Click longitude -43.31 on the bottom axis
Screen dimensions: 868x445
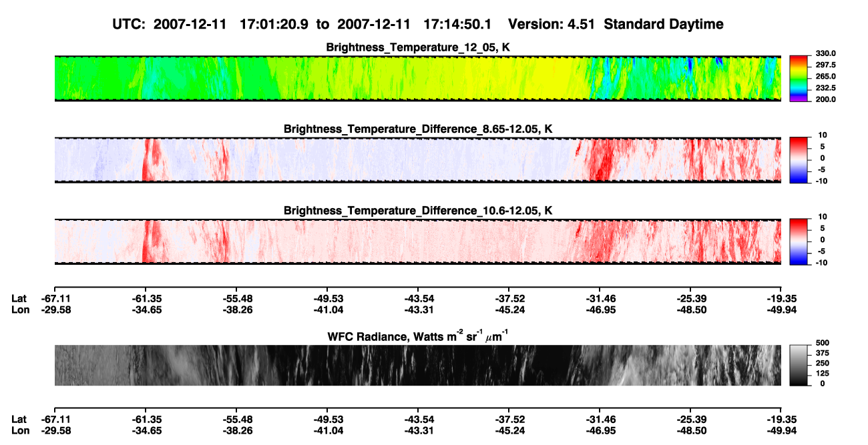pos(418,430)
